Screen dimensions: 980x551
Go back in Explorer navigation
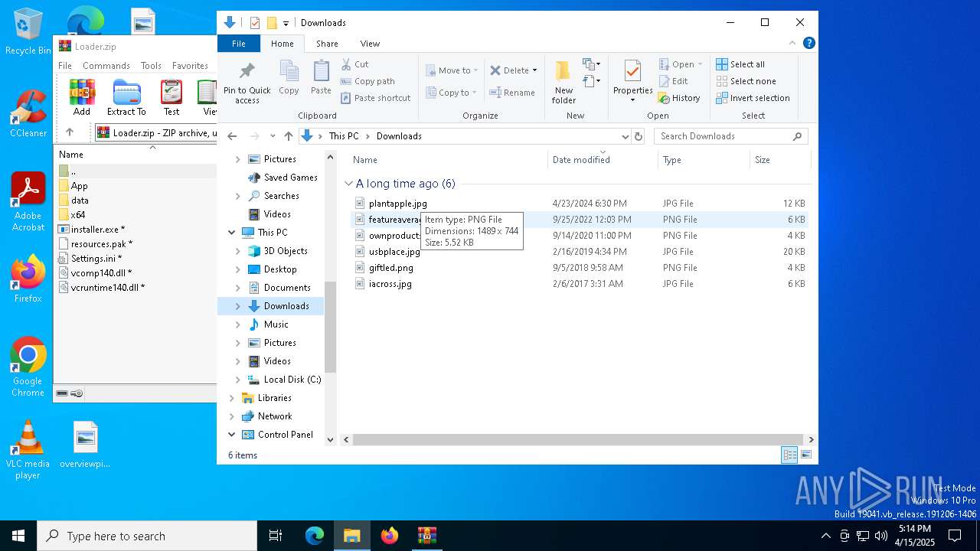233,136
